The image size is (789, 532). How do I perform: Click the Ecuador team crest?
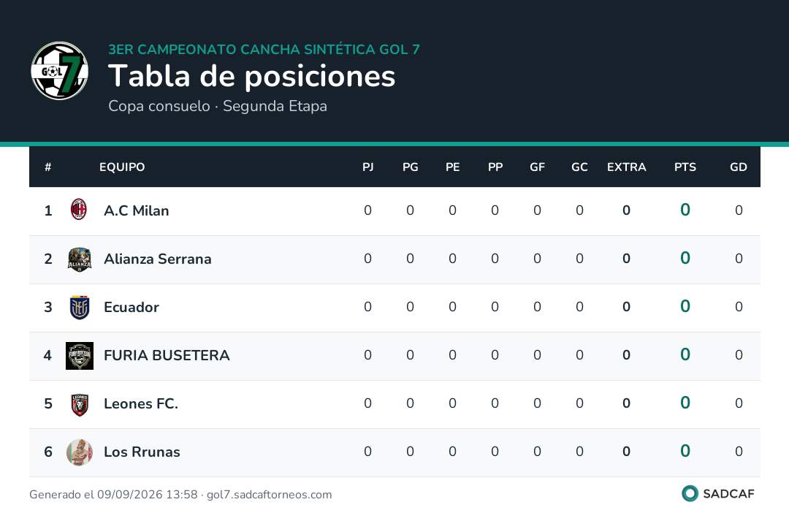(80, 308)
